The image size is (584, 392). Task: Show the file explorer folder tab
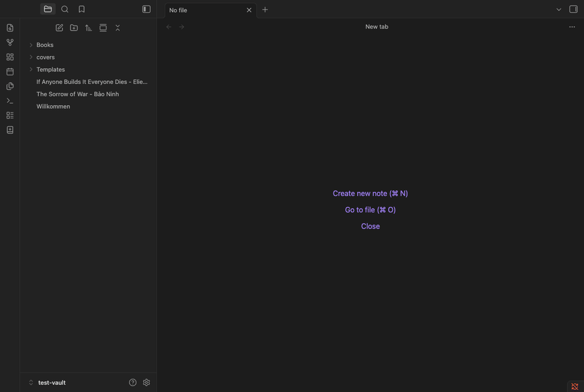[47, 9]
